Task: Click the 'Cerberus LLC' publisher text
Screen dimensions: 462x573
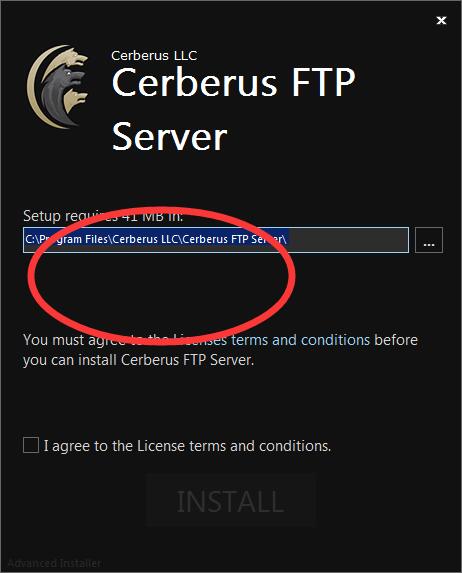Action: (x=154, y=56)
